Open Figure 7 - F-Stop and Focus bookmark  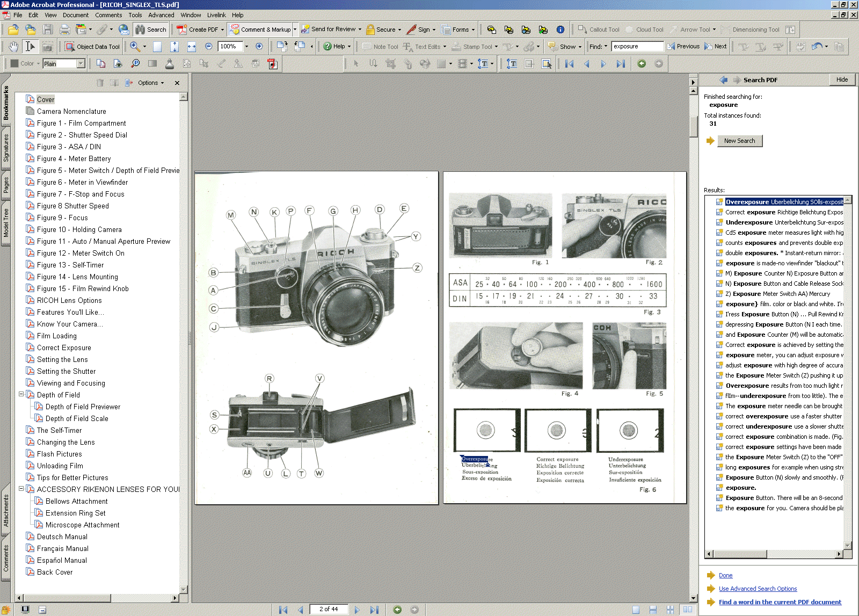pyautogui.click(x=81, y=194)
